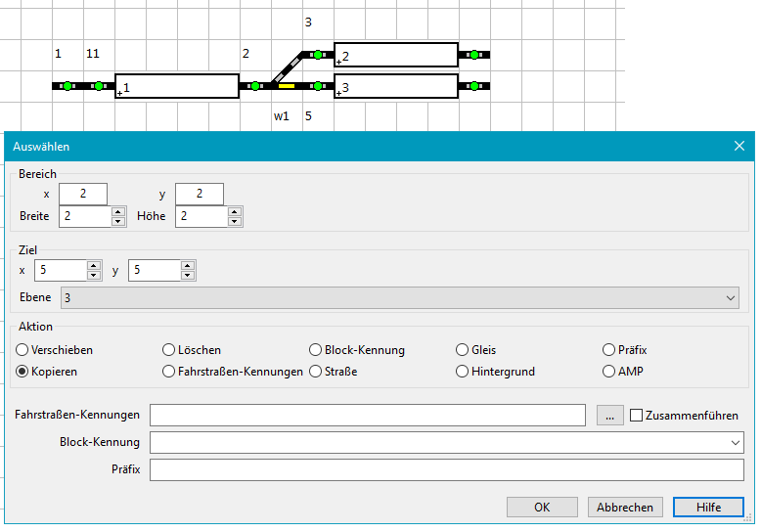The width and height of the screenshot is (761, 532).
Task: Close the Auswählen dialog
Action: (739, 146)
